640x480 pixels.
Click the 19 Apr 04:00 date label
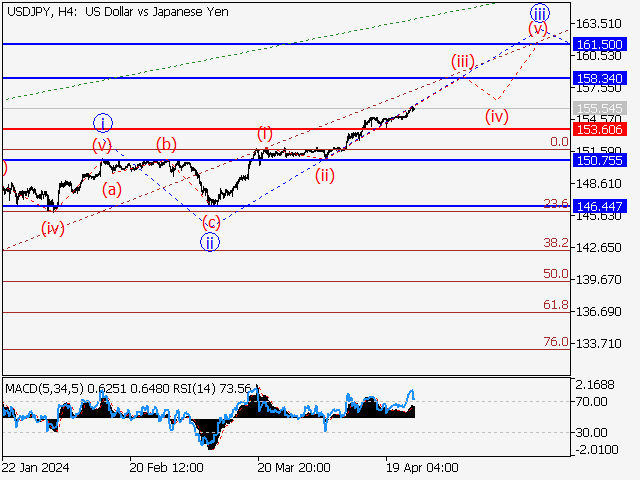[x=422, y=468]
